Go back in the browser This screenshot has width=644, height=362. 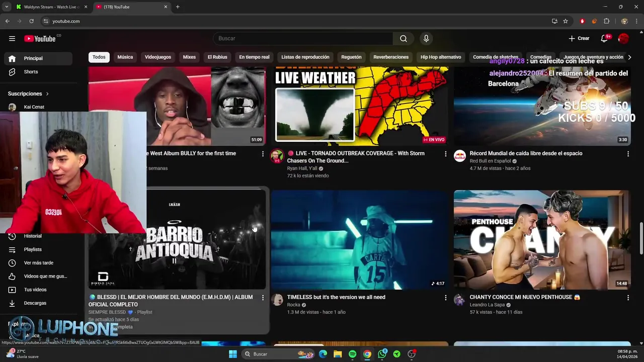7,21
